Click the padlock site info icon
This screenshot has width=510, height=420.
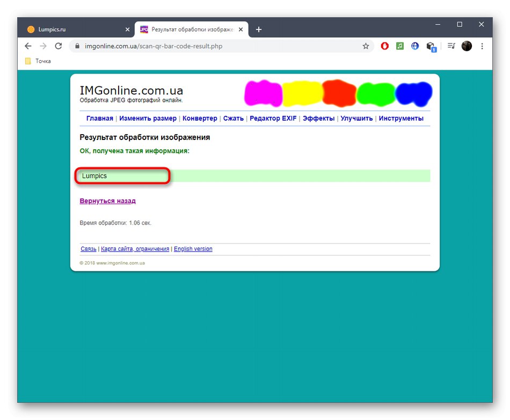pyautogui.click(x=77, y=46)
